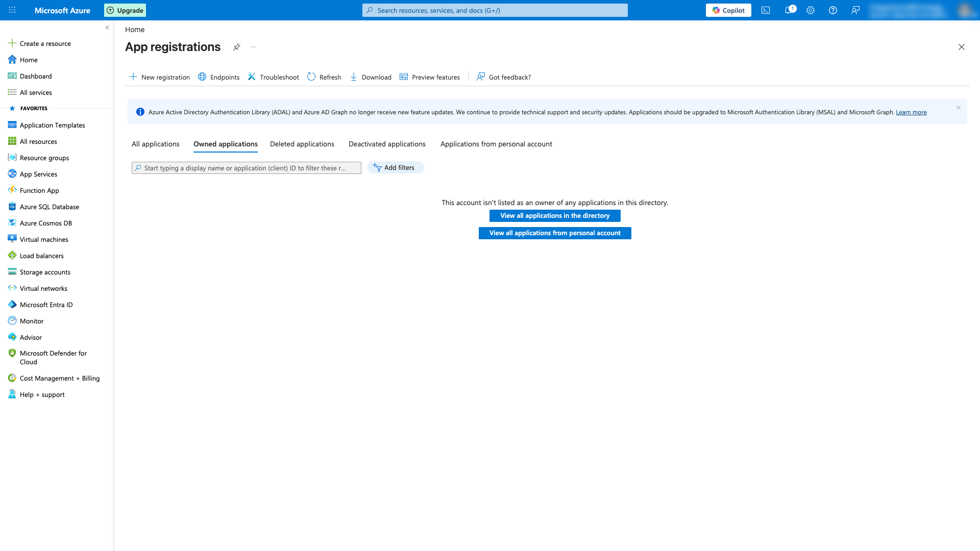
Task: Switch to the All applications tab
Action: pos(156,144)
